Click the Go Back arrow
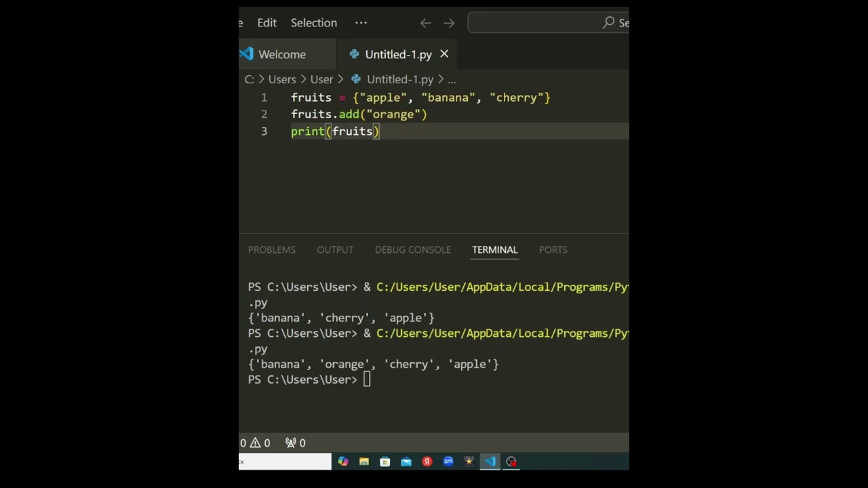Screen dimensions: 868x488 tap(425, 23)
